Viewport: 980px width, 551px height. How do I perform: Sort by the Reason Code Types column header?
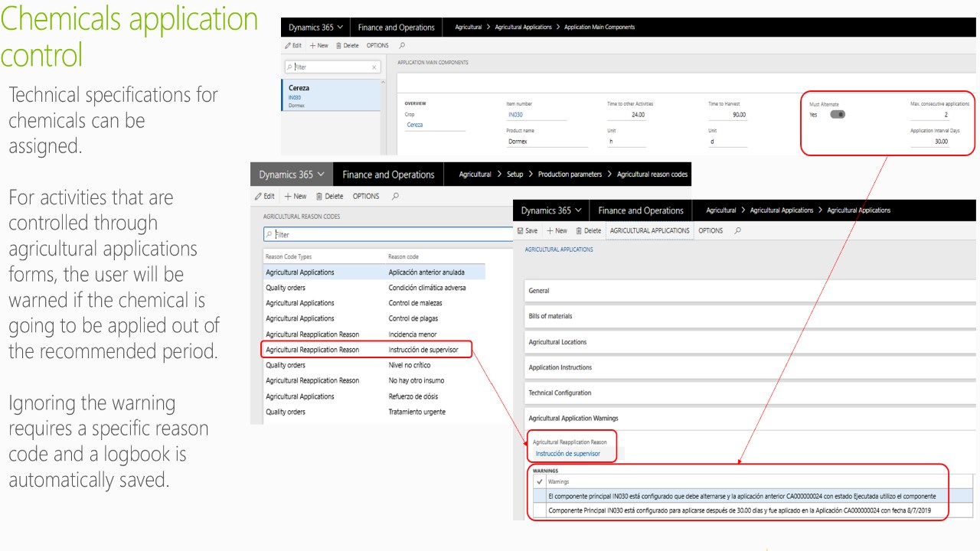pyautogui.click(x=289, y=257)
